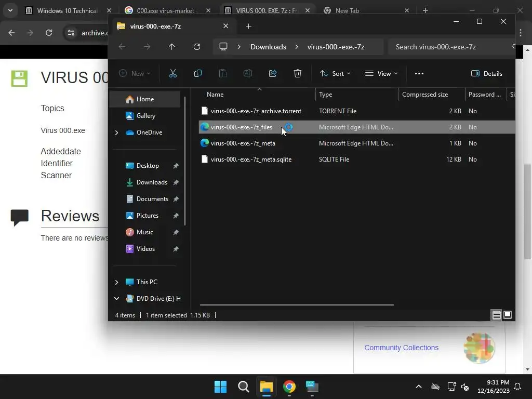Image resolution: width=532 pixels, height=399 pixels.
Task: Open taskbar Search
Action: click(x=243, y=387)
